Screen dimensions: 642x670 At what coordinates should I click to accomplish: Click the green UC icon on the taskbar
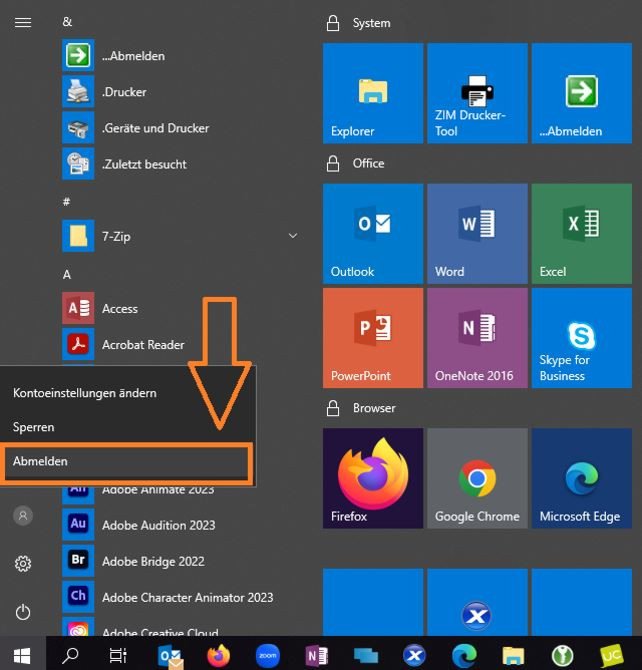point(612,655)
